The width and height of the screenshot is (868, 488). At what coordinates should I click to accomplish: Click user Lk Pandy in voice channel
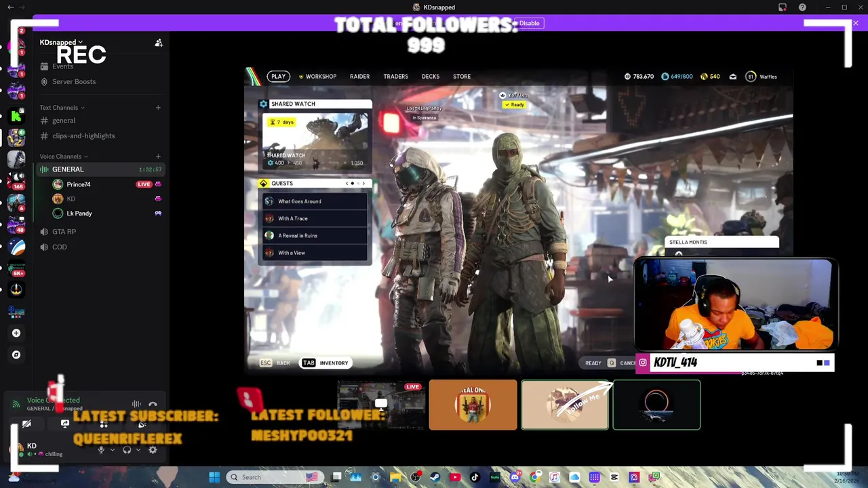[79, 213]
